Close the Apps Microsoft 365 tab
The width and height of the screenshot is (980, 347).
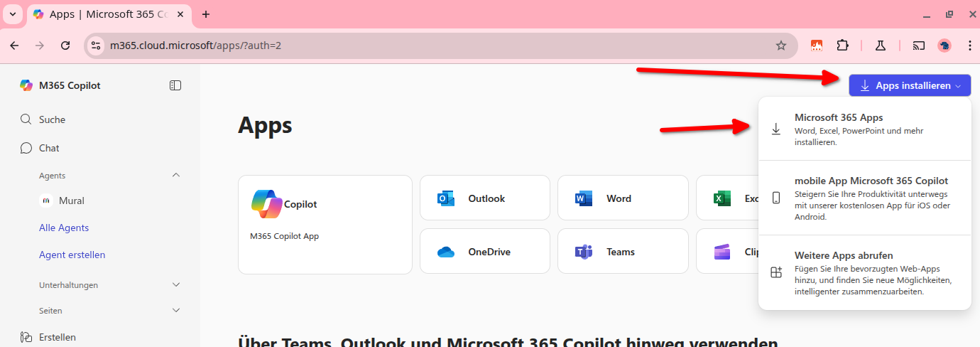180,14
